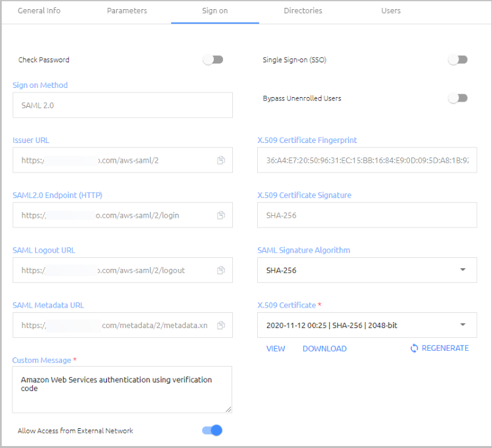Click the 'Sign on Method' heading
This screenshot has width=492, height=448.
pos(40,85)
